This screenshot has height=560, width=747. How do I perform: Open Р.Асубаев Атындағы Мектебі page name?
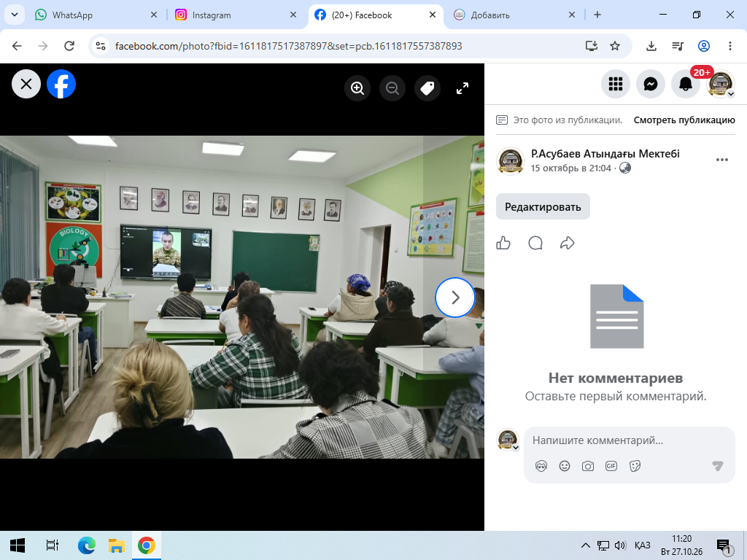pos(605,154)
